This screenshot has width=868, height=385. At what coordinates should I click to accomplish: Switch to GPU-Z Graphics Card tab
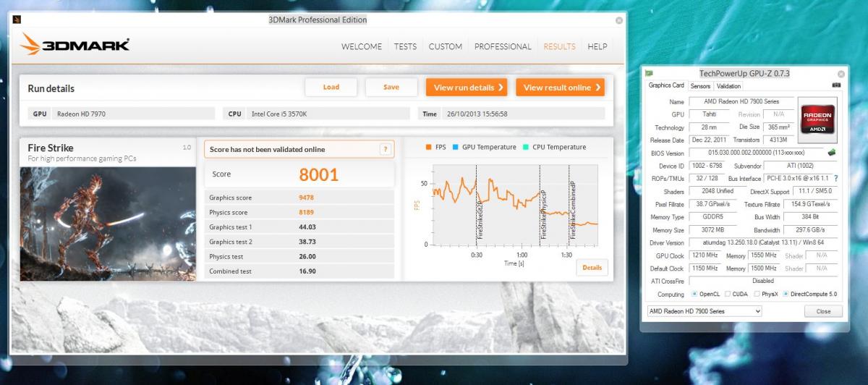[x=666, y=85]
